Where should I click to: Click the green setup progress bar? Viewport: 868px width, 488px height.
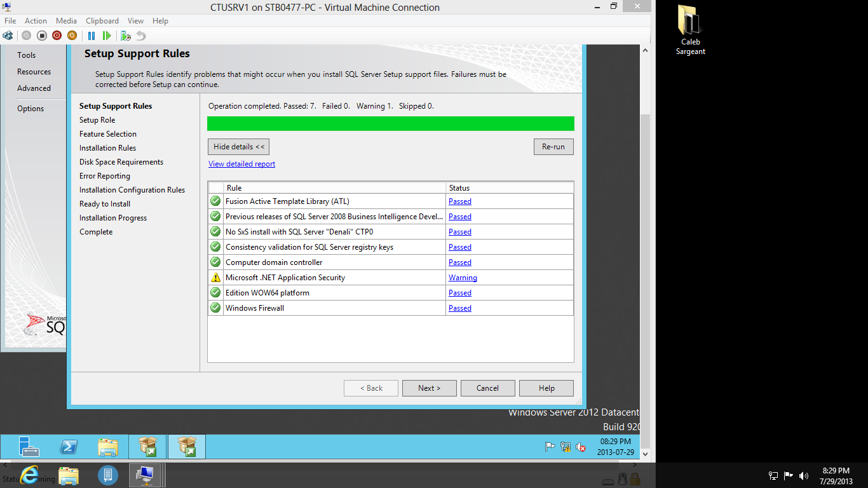(x=391, y=123)
